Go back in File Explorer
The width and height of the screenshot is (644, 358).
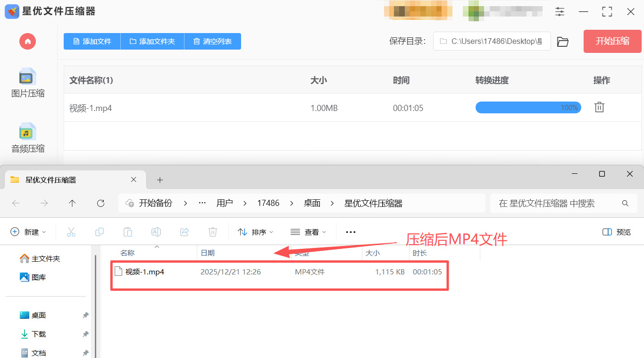click(x=16, y=203)
